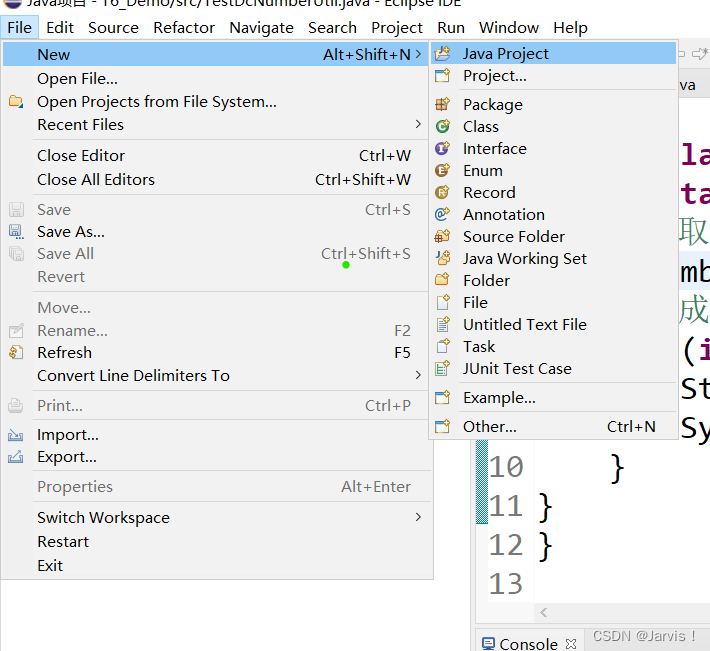Click the Save As floppy disk icon
710x651 pixels.
[x=16, y=232]
